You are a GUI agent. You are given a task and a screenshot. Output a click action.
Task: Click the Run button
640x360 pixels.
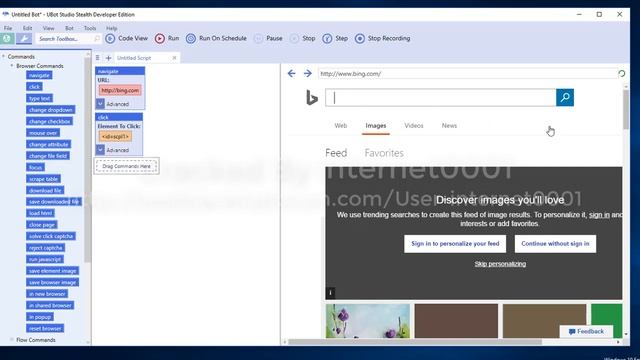pyautogui.click(x=167, y=38)
